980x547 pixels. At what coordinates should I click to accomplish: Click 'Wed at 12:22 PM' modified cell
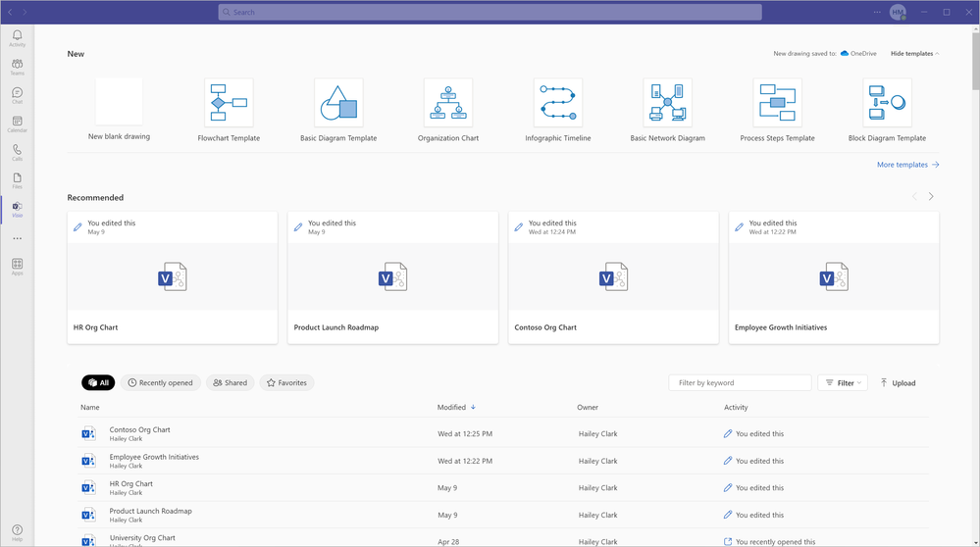point(464,461)
